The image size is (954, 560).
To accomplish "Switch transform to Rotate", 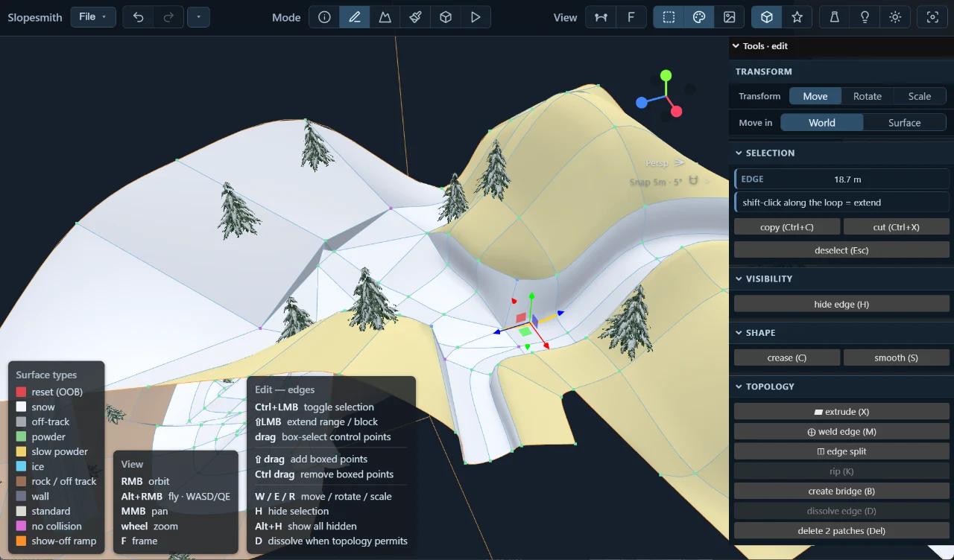I will pos(868,96).
